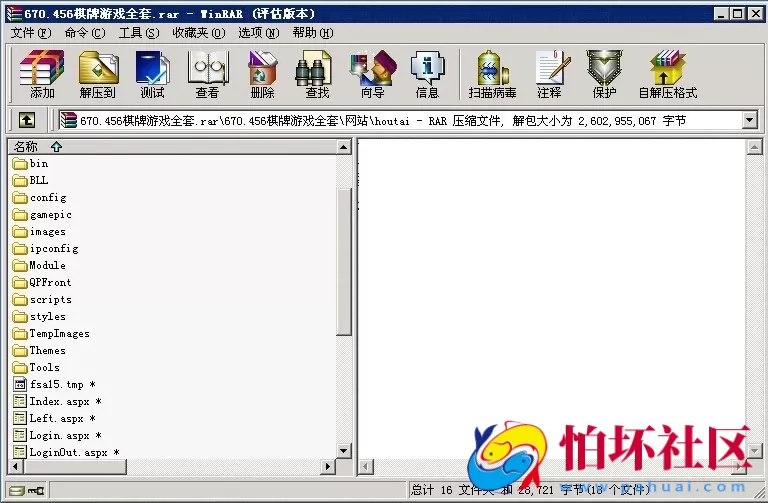The width and height of the screenshot is (768, 503).
Task: Launch the Wizard (向导) tool
Action: [372, 75]
